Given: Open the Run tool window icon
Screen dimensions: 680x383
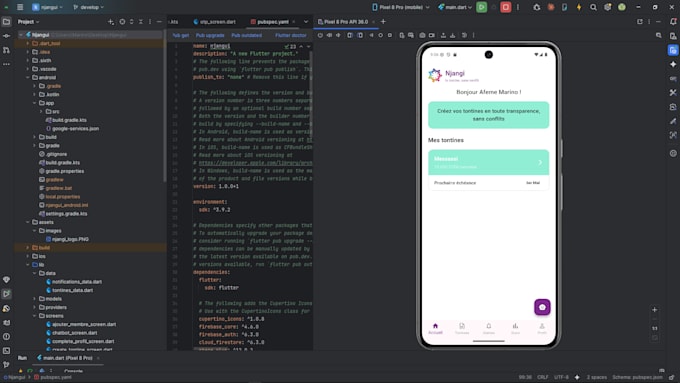Looking at the screenshot, I should [7, 294].
